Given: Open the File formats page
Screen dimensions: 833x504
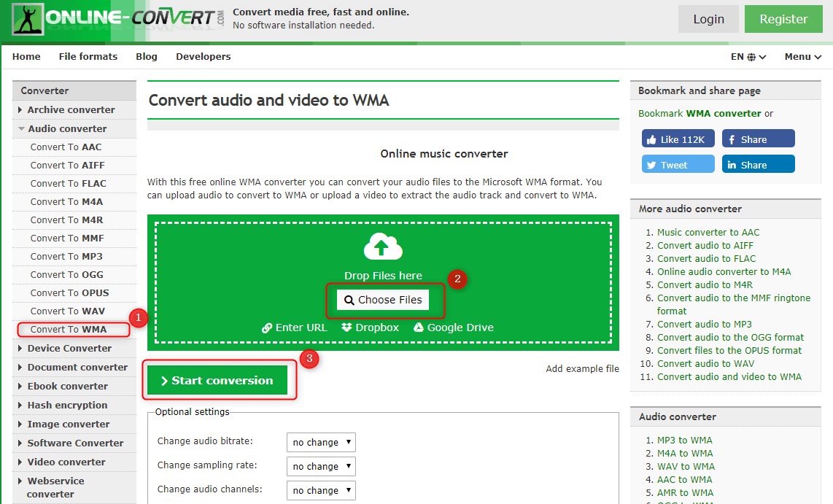Looking at the screenshot, I should point(88,57).
